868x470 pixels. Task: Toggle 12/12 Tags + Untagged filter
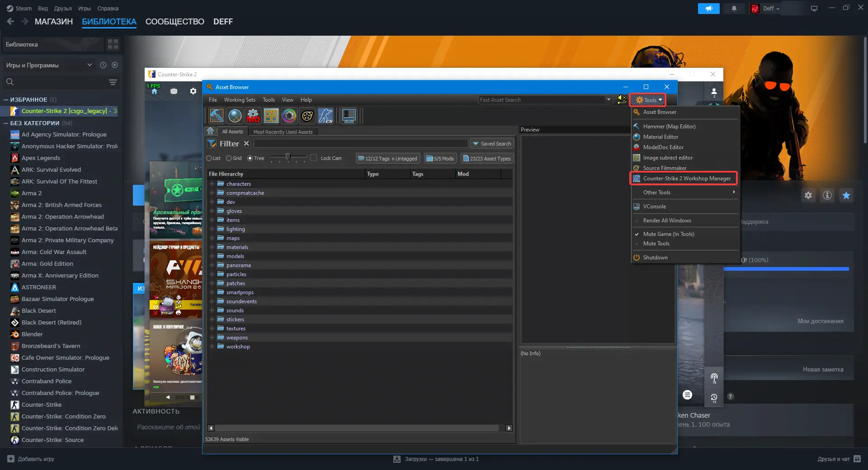388,158
